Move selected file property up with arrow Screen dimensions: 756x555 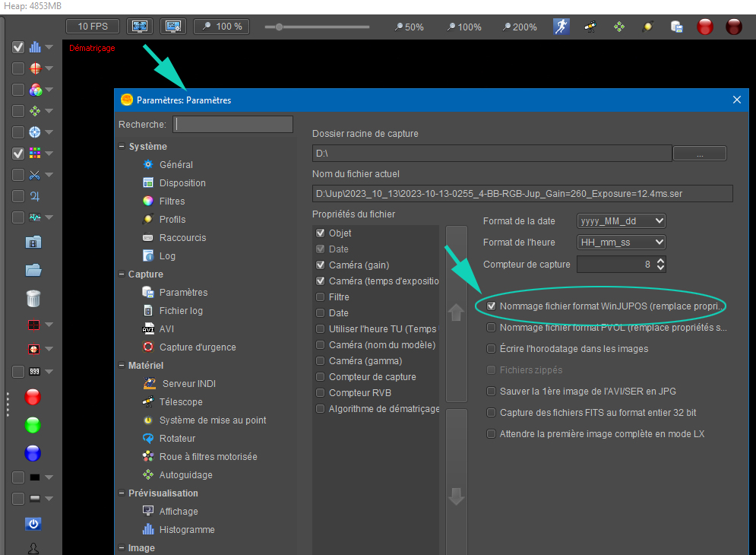pyautogui.click(x=456, y=312)
